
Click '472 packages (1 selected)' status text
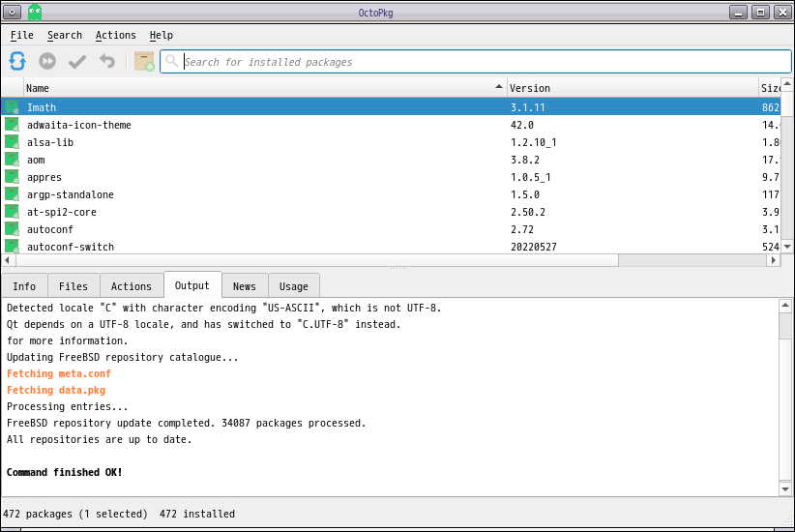(75, 514)
